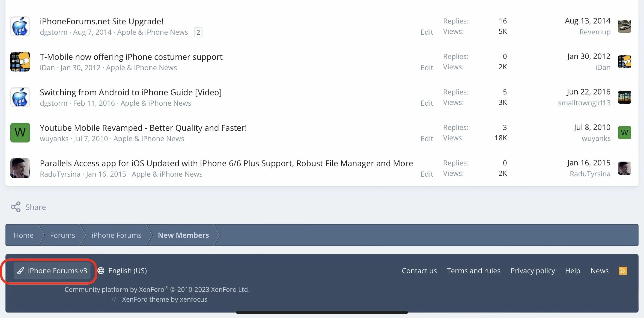Open Switching from Android to iPhone Guide thread
644x318 pixels.
pyautogui.click(x=130, y=92)
